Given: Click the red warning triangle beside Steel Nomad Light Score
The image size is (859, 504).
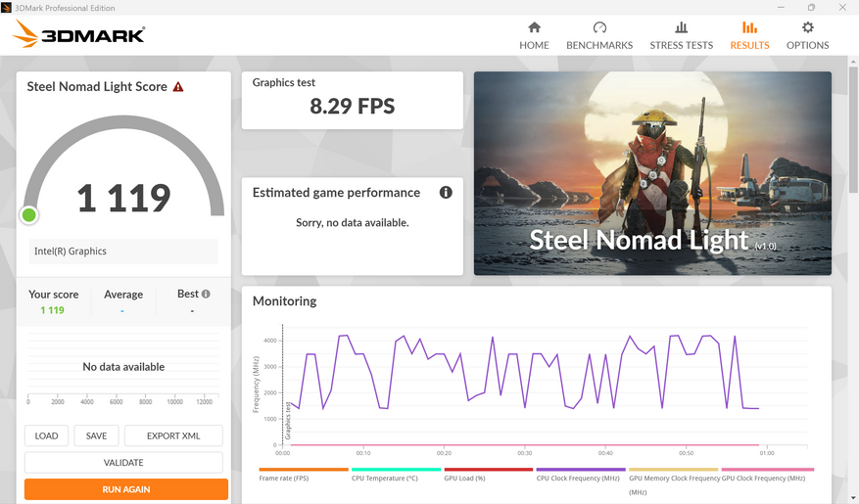Looking at the screenshot, I should pos(178,86).
